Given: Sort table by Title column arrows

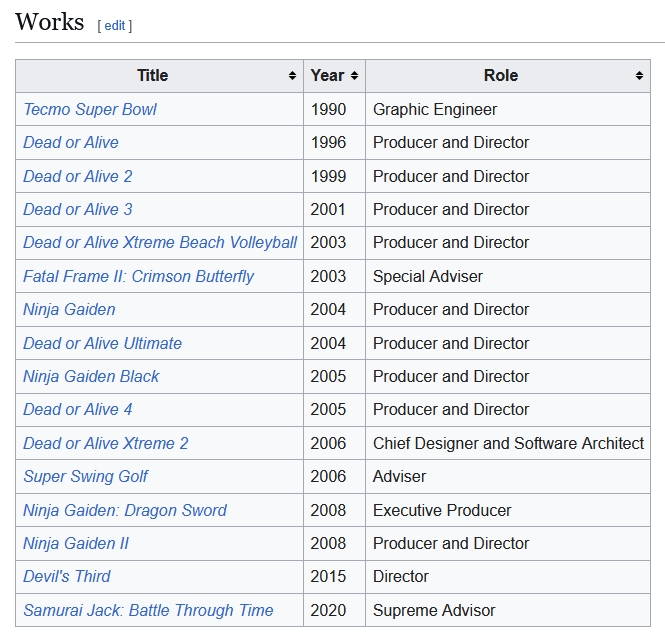Looking at the screenshot, I should 292,75.
